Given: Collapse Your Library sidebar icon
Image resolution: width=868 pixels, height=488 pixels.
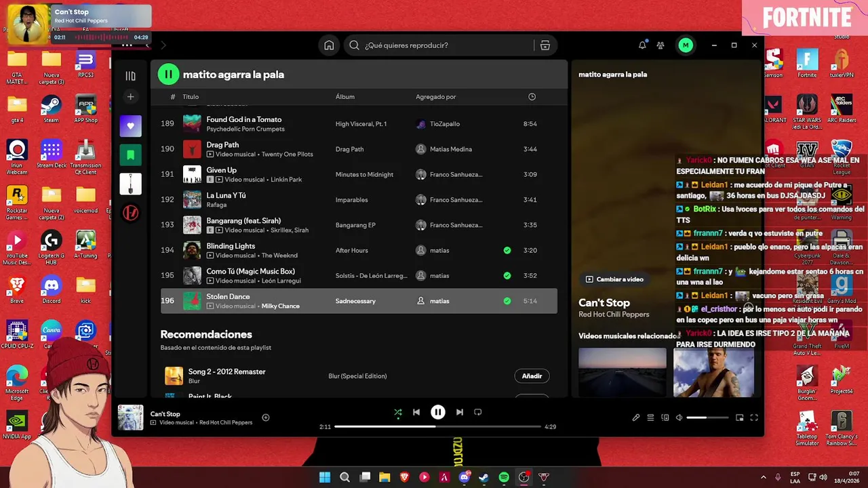Looking at the screenshot, I should click(131, 76).
